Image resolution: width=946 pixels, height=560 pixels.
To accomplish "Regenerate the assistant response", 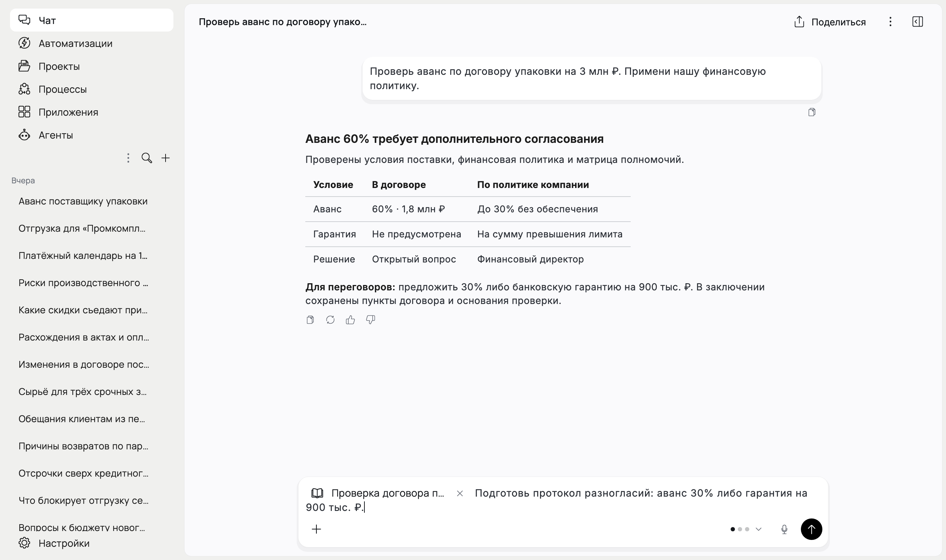I will pyautogui.click(x=330, y=320).
